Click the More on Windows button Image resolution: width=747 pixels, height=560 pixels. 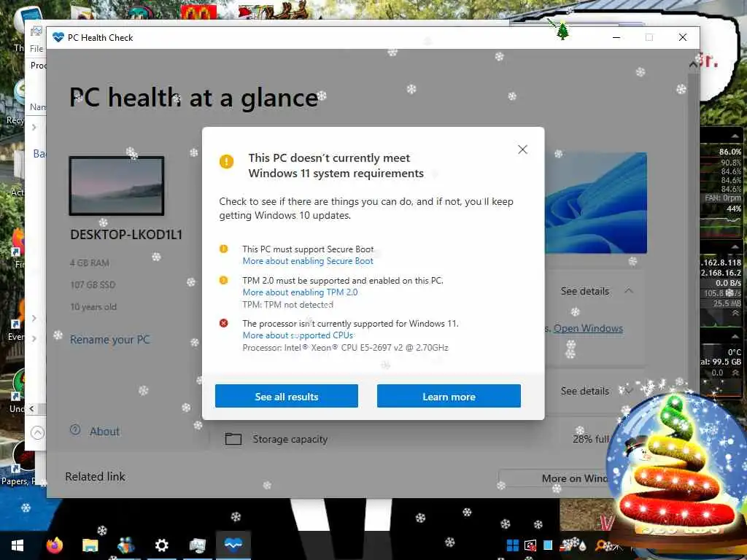(554, 478)
